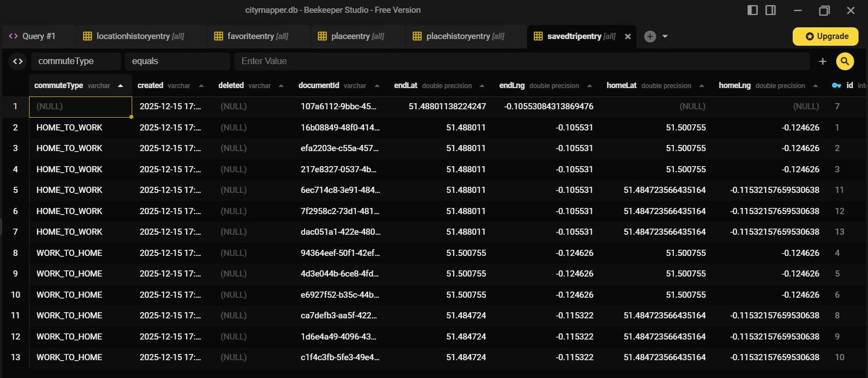Open the commuteType filter field dropdown
The width and height of the screenshot is (868, 378).
point(76,61)
